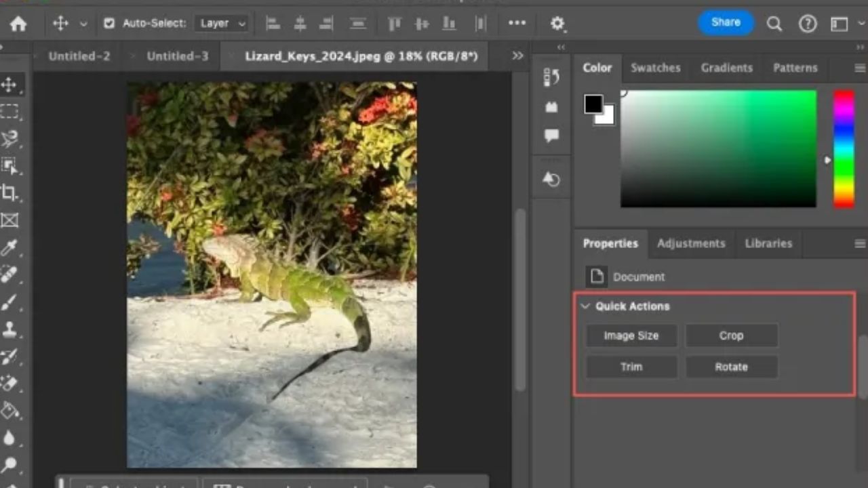
Task: Show more document tabs with double chevron
Action: 518,56
